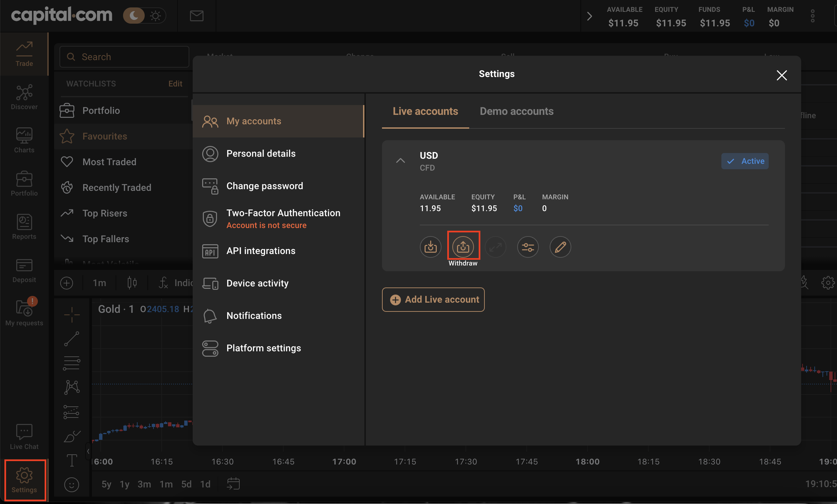Click the Withdraw icon in USD account

(x=463, y=247)
